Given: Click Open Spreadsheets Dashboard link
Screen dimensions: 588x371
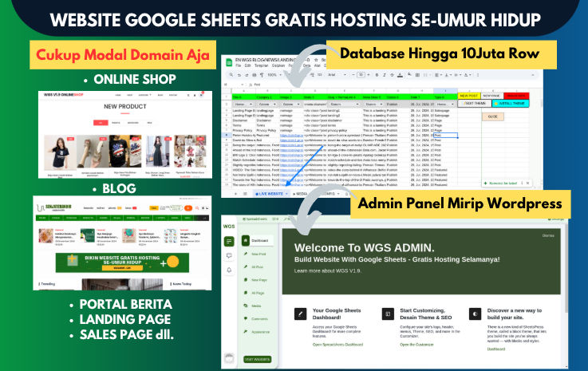Looking at the screenshot, I should click(x=337, y=345).
